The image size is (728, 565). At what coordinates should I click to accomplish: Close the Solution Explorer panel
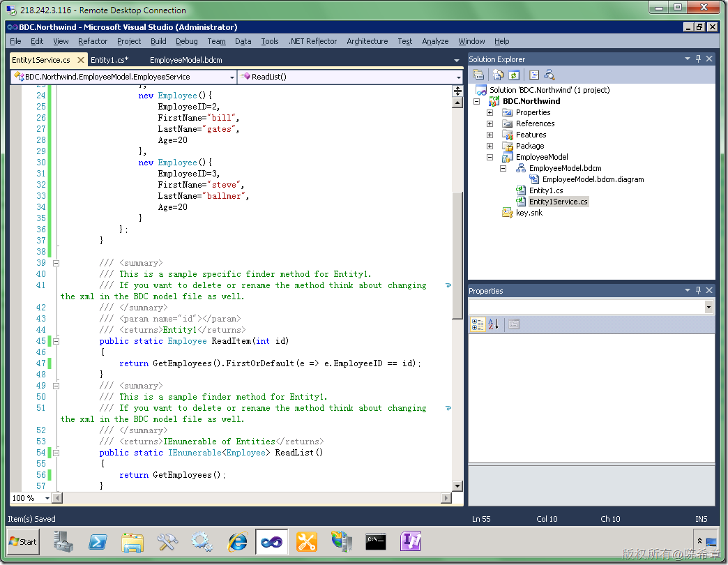coord(709,59)
